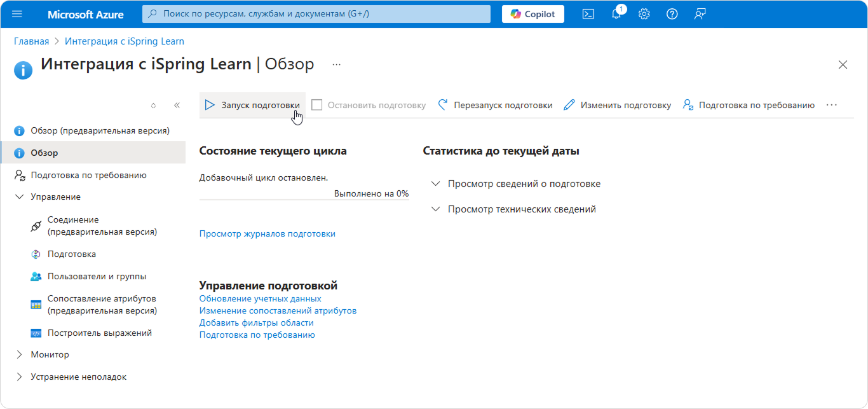Screen dimensions: 868x409
Task: Close the overview blade with X
Action: click(x=843, y=64)
